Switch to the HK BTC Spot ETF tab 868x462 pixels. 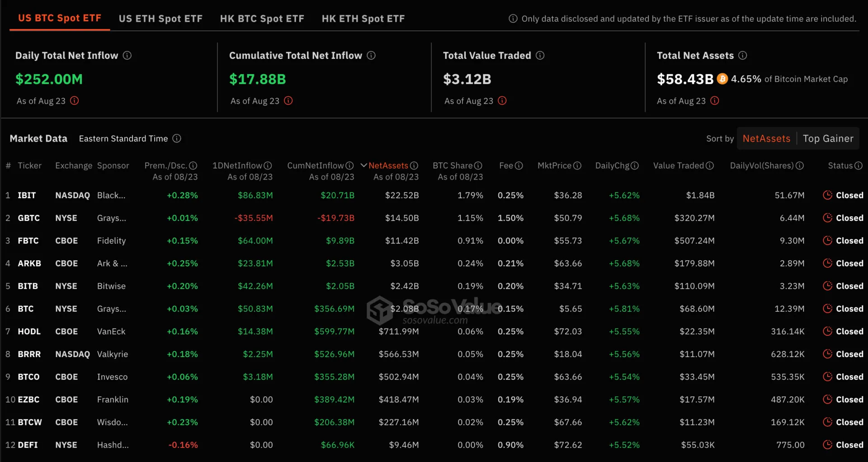pos(262,19)
